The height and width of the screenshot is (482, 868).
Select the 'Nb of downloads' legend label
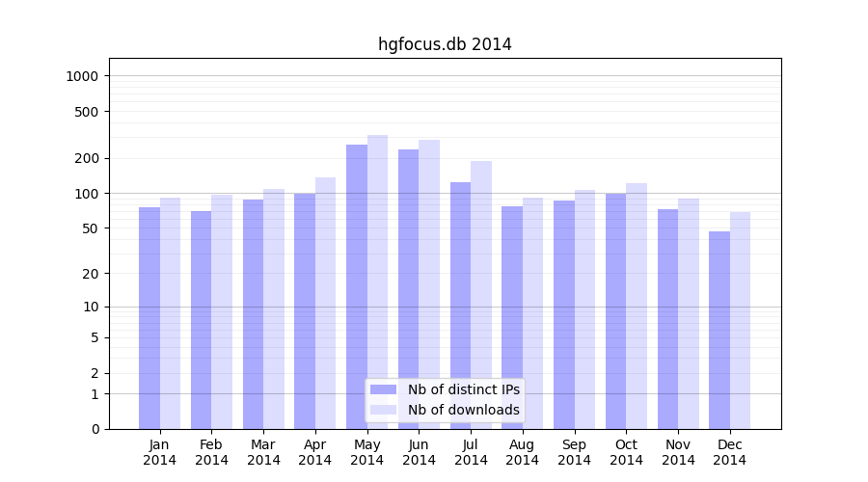coord(463,410)
